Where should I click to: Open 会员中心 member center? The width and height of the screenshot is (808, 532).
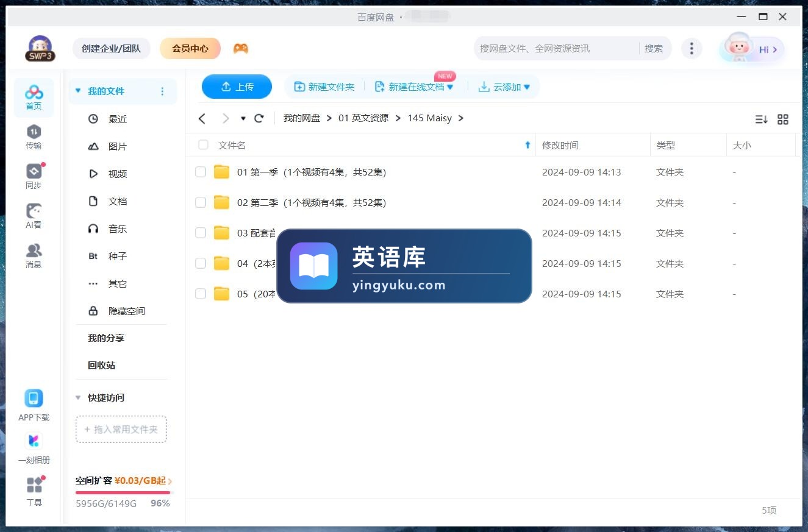(190, 48)
